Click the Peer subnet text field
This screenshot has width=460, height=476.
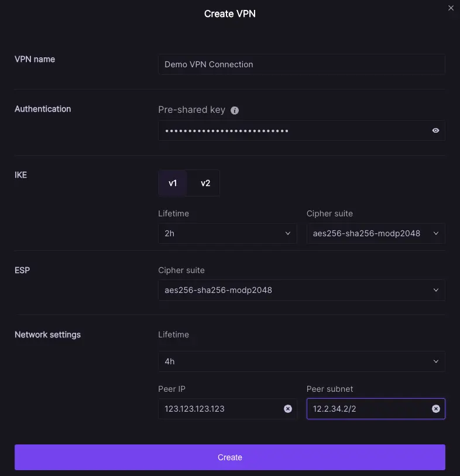(366, 409)
